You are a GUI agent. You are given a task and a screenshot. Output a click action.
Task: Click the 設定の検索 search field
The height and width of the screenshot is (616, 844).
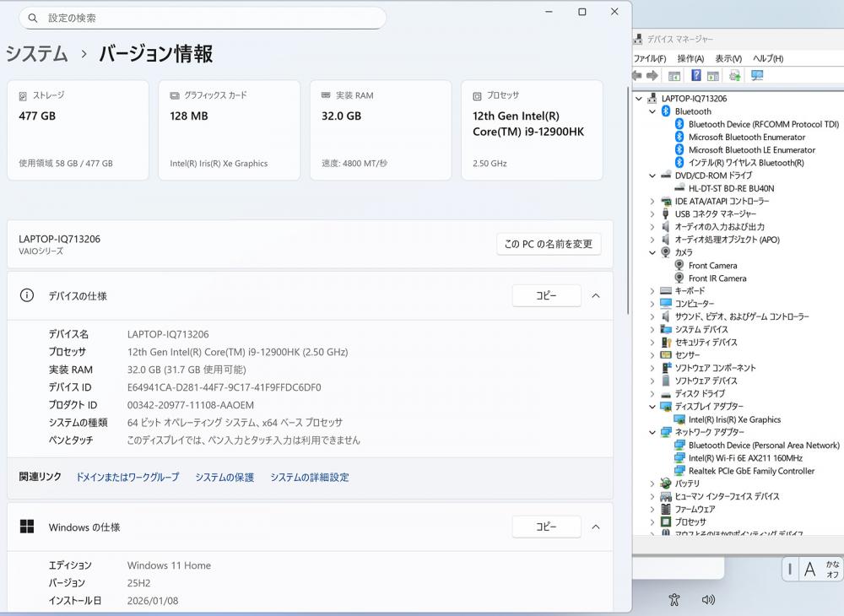(203, 18)
